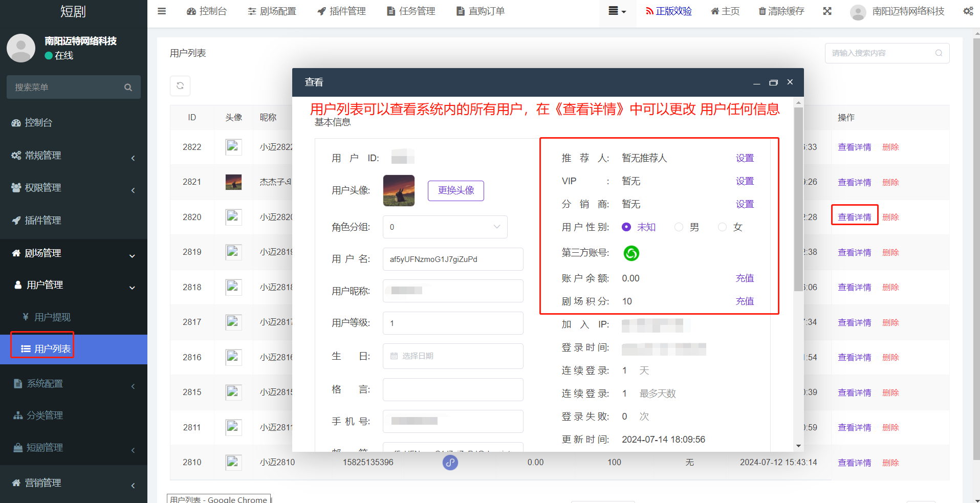Open 任务管理 top menu
Image resolution: width=980 pixels, height=503 pixels.
pos(411,11)
